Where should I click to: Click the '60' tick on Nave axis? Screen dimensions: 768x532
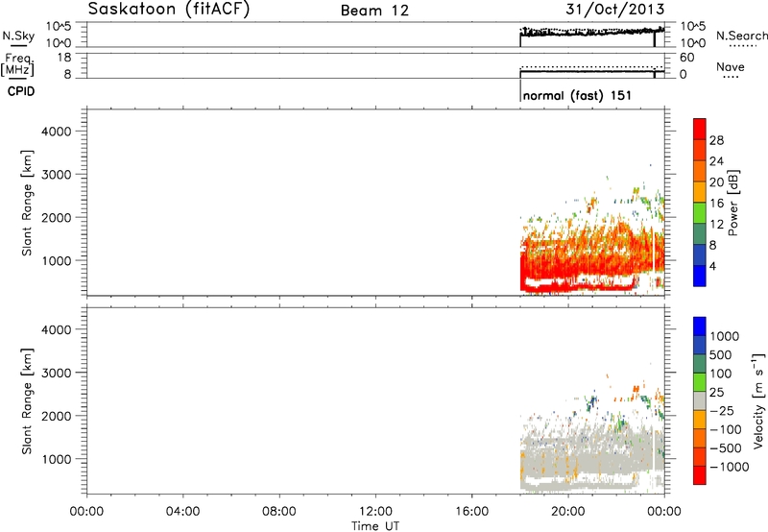(x=686, y=58)
